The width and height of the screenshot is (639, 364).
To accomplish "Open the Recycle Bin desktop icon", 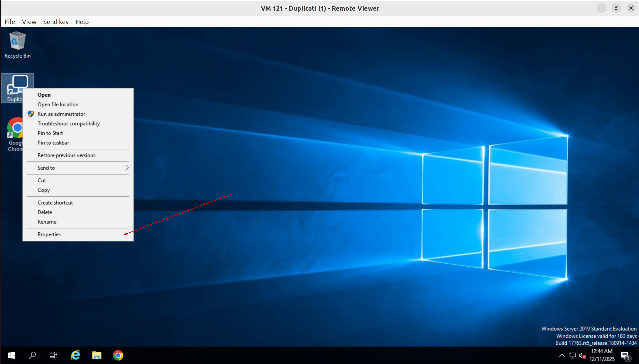I will click(x=17, y=45).
